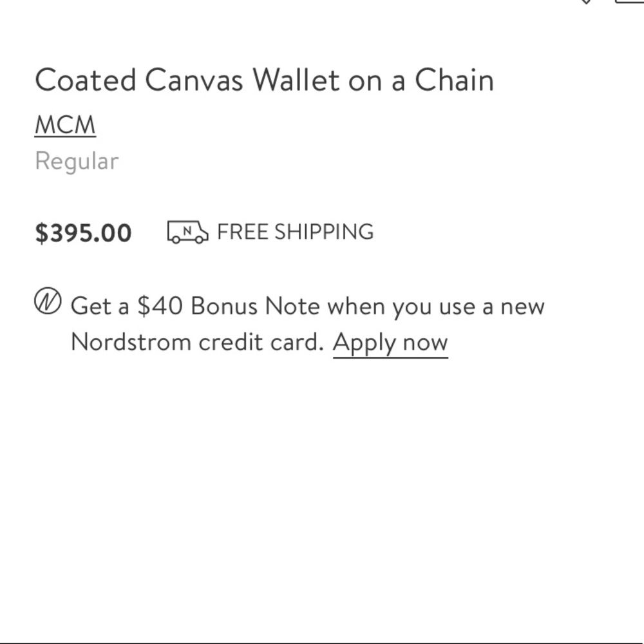Click the wish list heart icon at top
The height and width of the screenshot is (644, 644).
[x=585, y=2]
